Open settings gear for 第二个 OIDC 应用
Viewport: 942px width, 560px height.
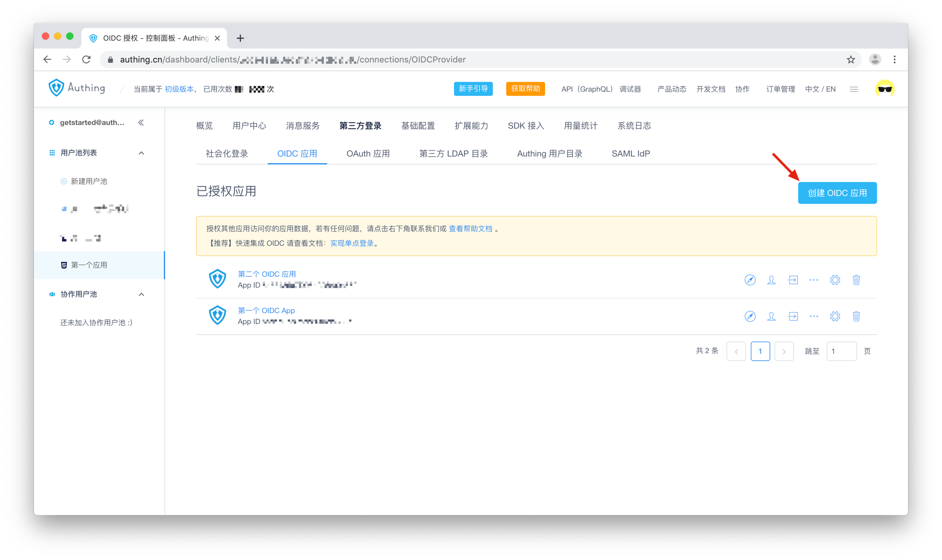click(835, 280)
